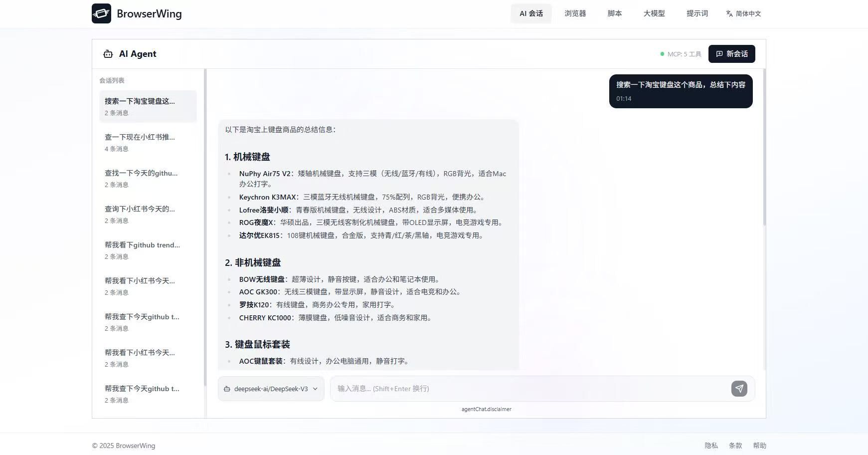Open the 隐私 link in the footer
Screen dimensions: 868x455
(x=710, y=445)
